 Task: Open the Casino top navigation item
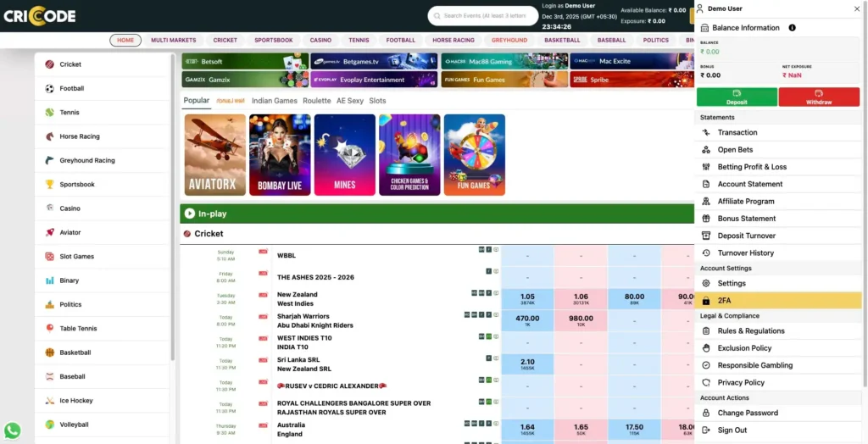pyautogui.click(x=320, y=40)
